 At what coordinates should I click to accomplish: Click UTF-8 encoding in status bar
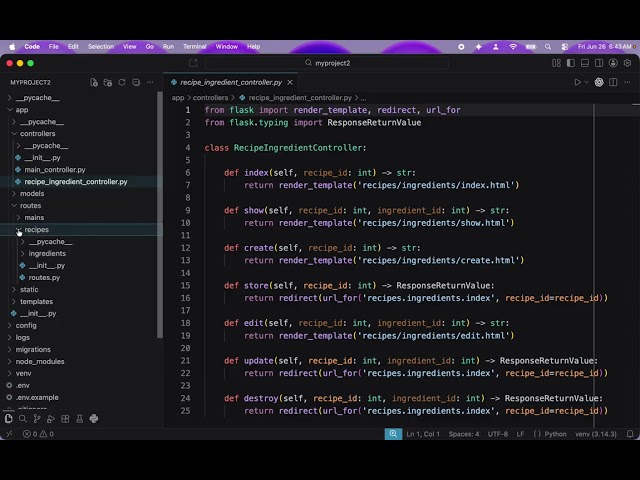[x=498, y=434]
